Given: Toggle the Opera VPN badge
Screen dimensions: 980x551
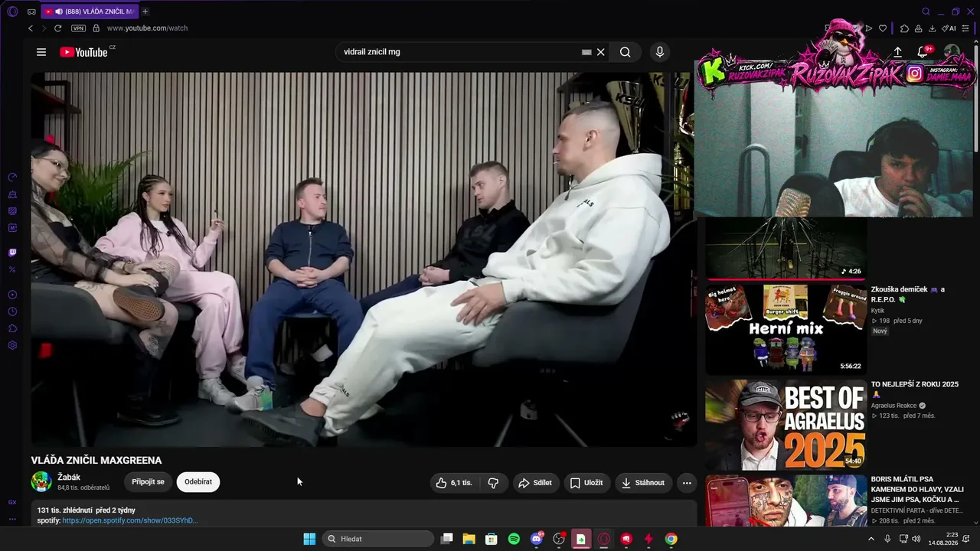Looking at the screenshot, I should 78,28.
